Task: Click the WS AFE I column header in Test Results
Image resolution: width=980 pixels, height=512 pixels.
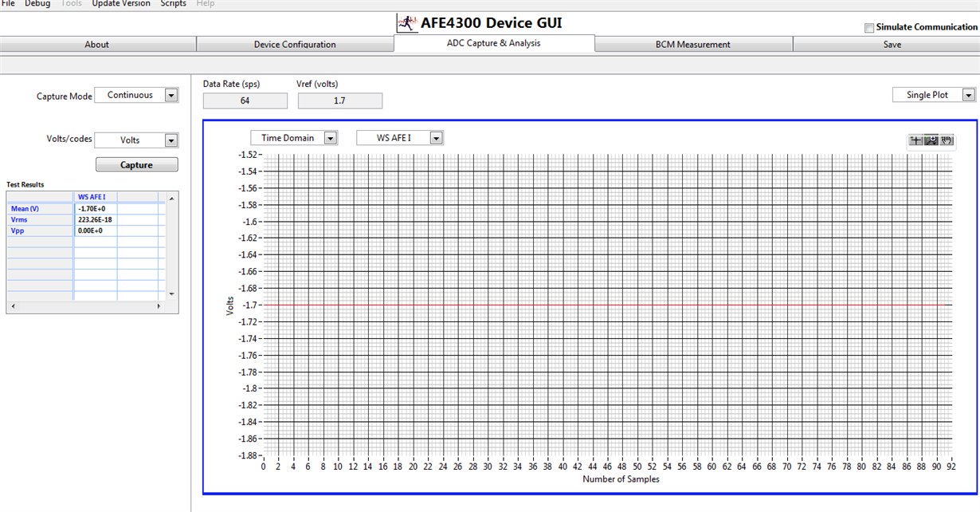Action: coord(96,197)
